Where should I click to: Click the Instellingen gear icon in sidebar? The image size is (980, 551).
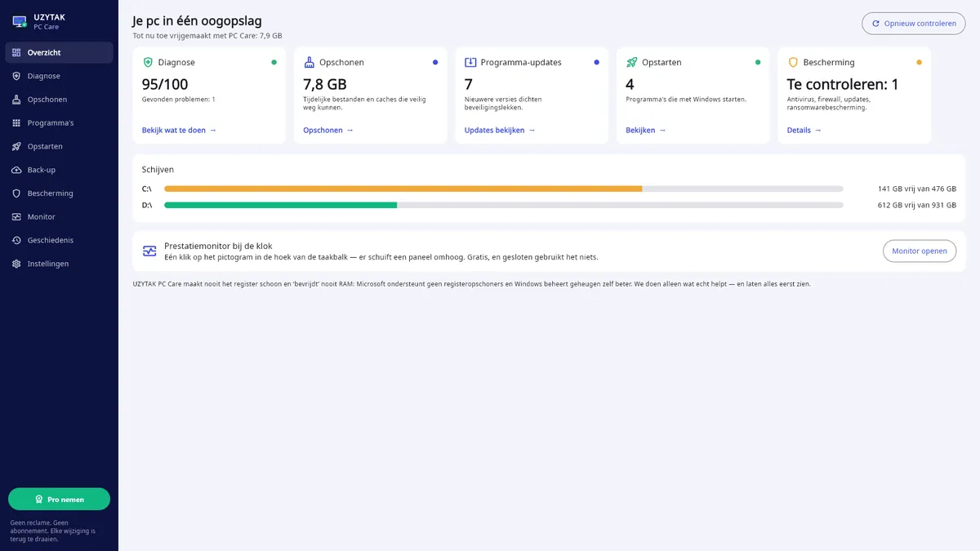coord(16,264)
